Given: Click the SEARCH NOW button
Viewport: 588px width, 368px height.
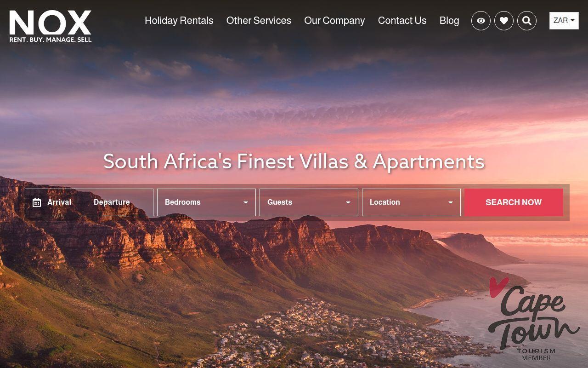Looking at the screenshot, I should (x=514, y=202).
